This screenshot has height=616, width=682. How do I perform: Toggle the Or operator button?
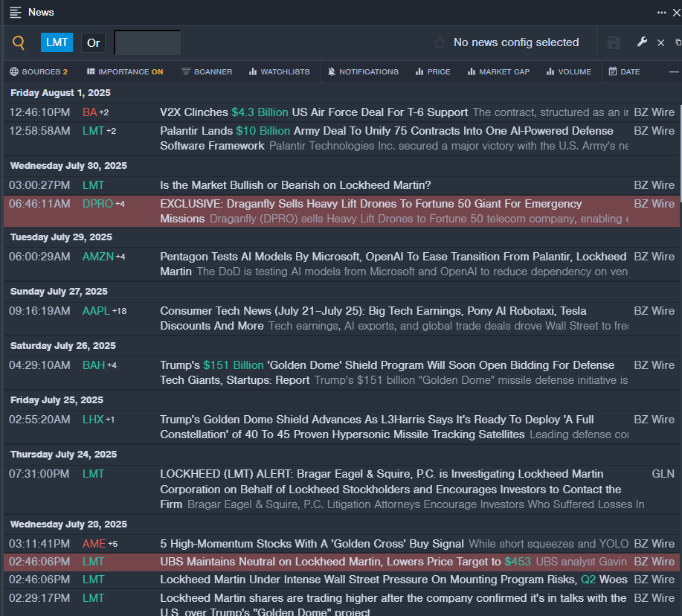(x=93, y=42)
